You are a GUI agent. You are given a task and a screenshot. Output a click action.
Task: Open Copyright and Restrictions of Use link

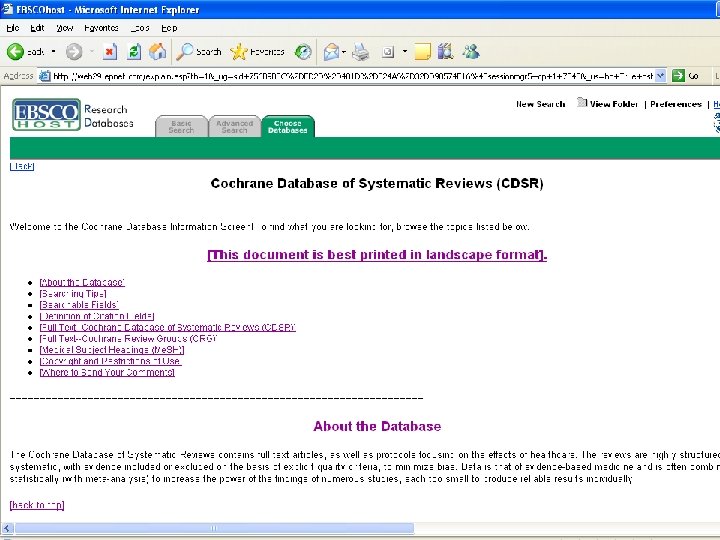click(x=111, y=361)
